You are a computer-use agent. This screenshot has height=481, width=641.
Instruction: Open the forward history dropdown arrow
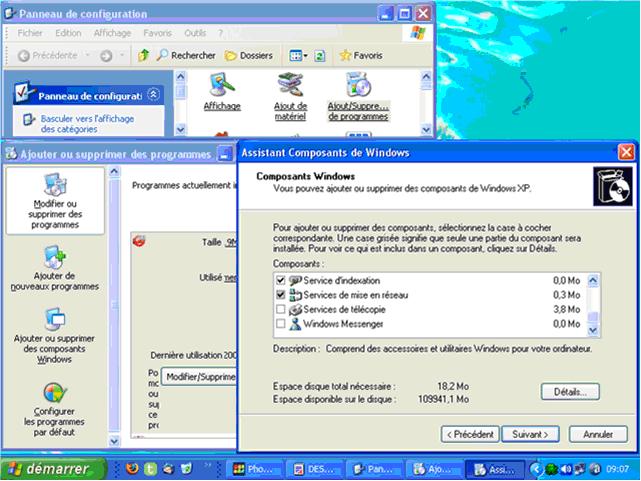[x=122, y=55]
